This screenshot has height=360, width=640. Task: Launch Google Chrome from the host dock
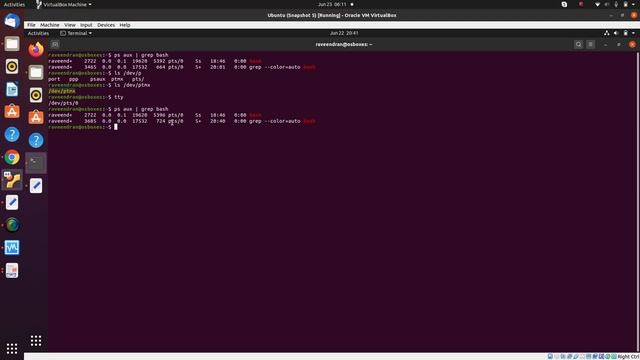point(12,157)
